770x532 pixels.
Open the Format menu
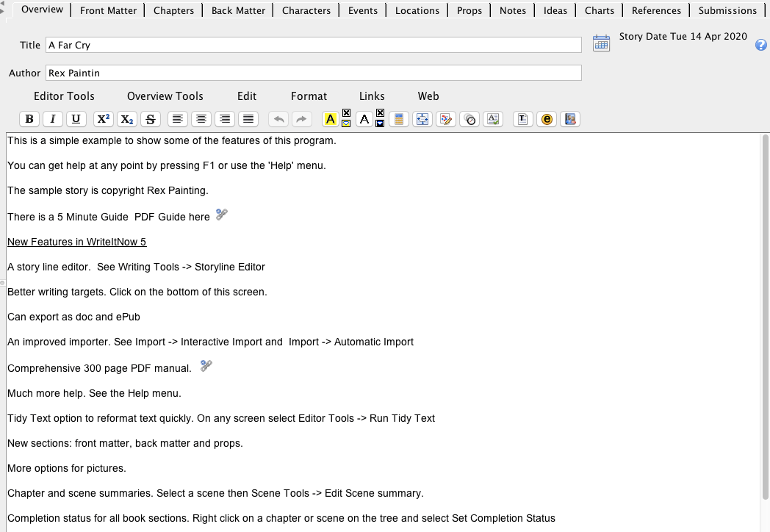point(309,96)
